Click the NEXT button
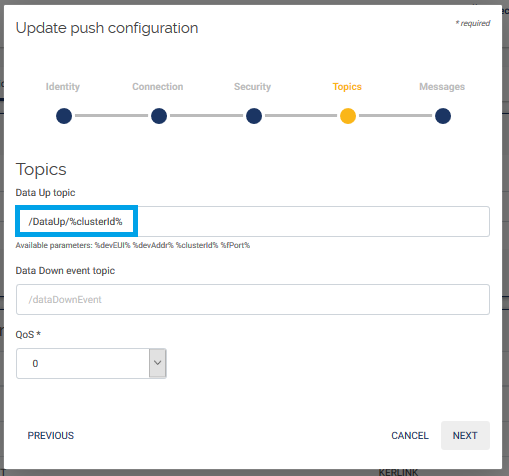509x476 pixels. coord(465,435)
